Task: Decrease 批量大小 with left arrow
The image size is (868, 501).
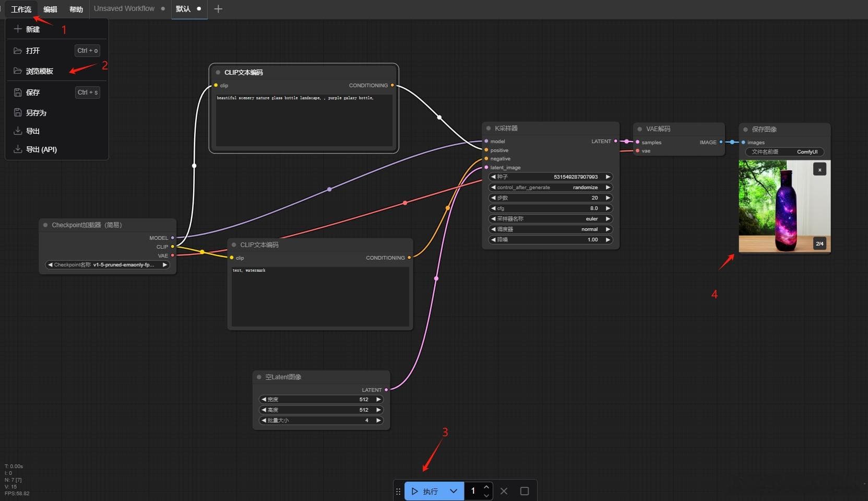Action: (264, 421)
